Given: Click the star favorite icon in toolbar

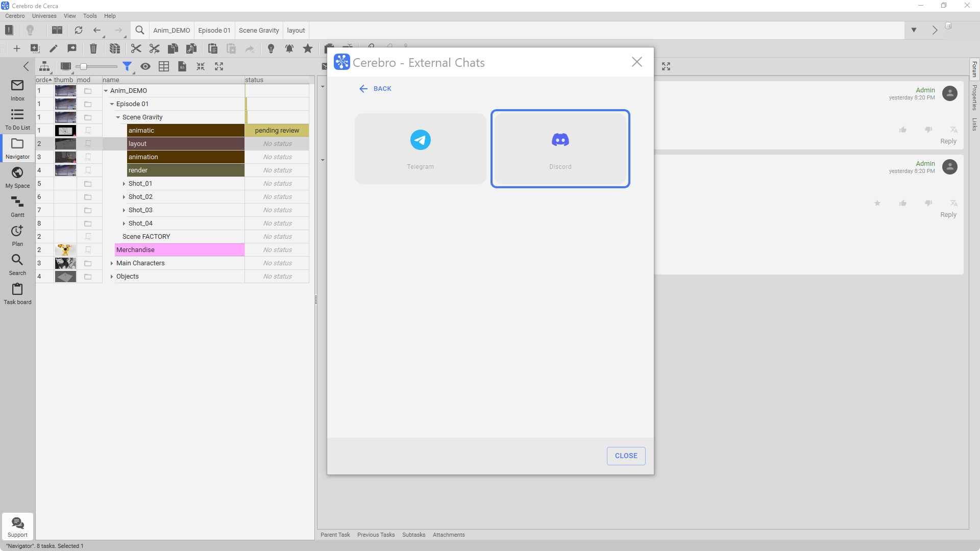Looking at the screenshot, I should tap(308, 48).
